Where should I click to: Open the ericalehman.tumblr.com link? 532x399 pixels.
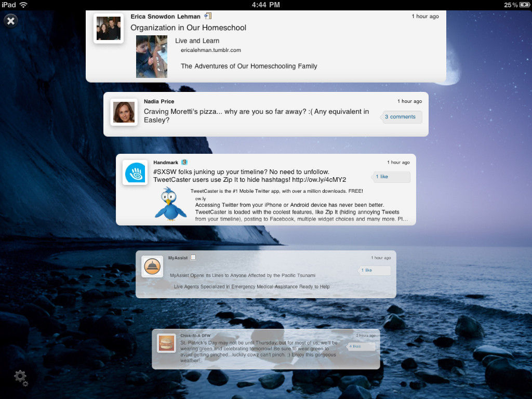point(210,50)
